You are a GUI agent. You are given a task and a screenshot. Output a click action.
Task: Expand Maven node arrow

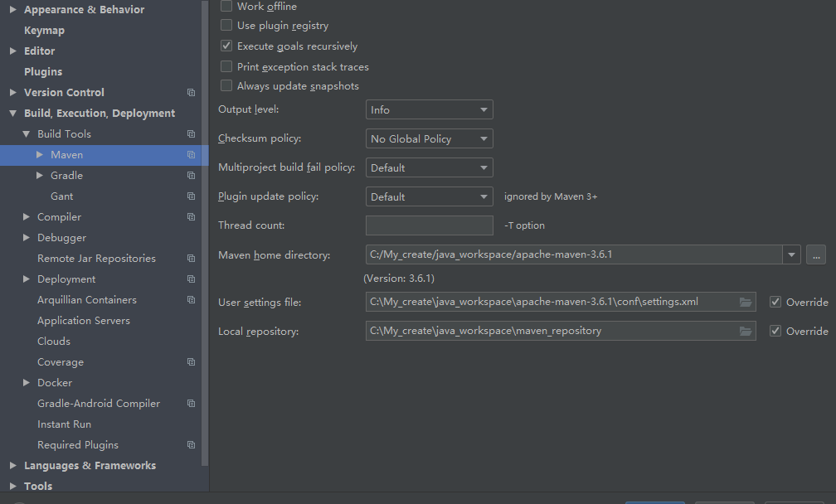(40, 154)
